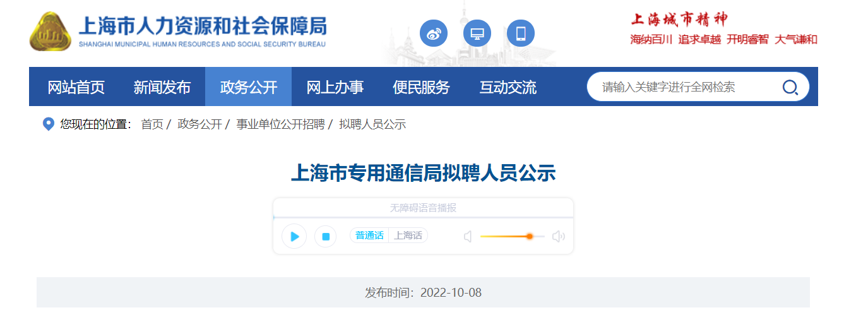The width and height of the screenshot is (868, 322).
Task: Stop the voice broadcast audio
Action: point(326,236)
